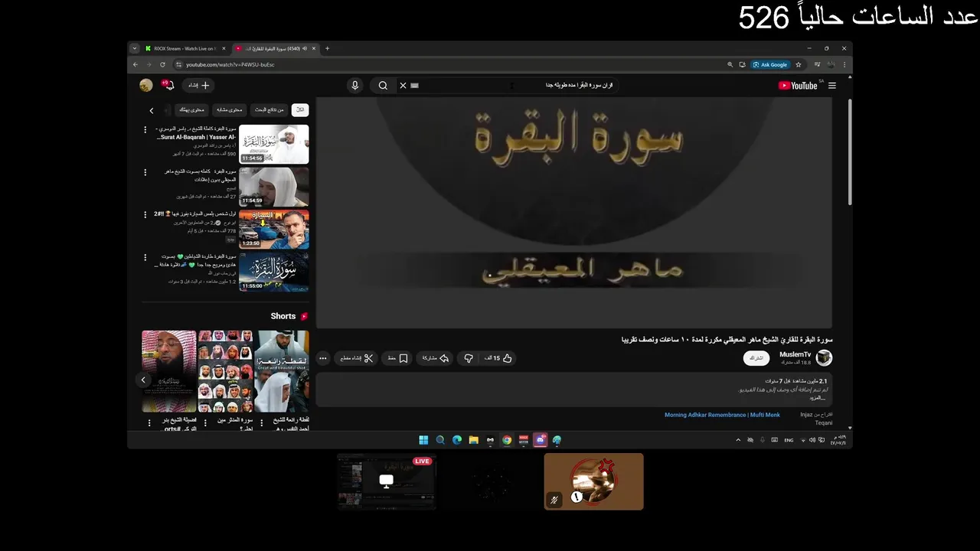980x551 pixels.
Task: Select the 'All' filter chip
Action: (300, 110)
